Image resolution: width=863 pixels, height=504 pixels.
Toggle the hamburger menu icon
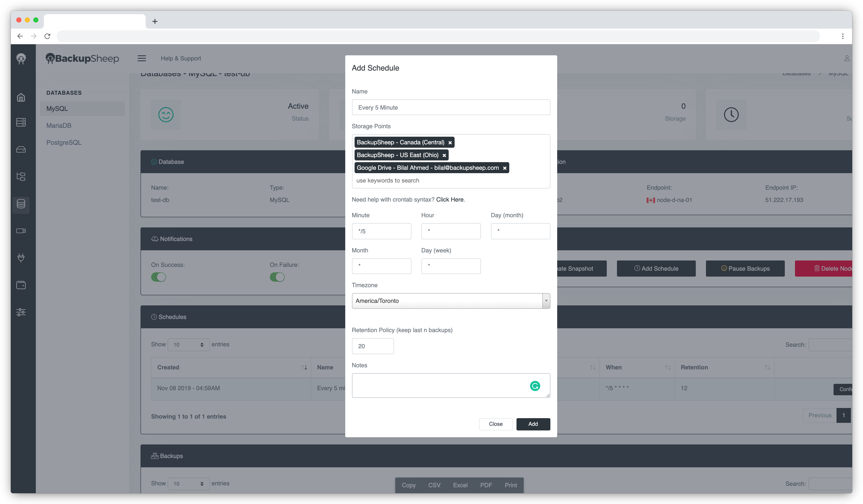(142, 58)
